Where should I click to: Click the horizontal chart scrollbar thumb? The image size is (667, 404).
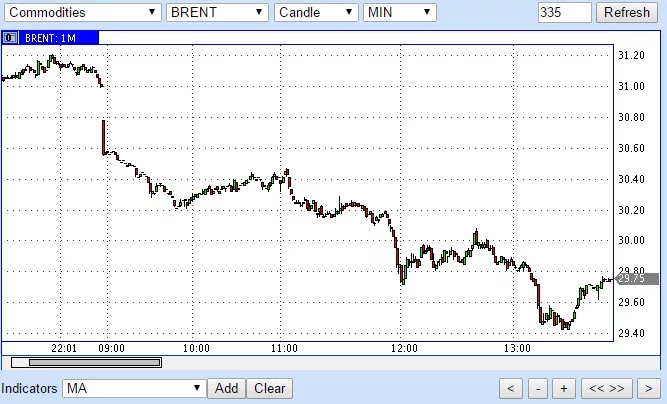click(x=95, y=362)
